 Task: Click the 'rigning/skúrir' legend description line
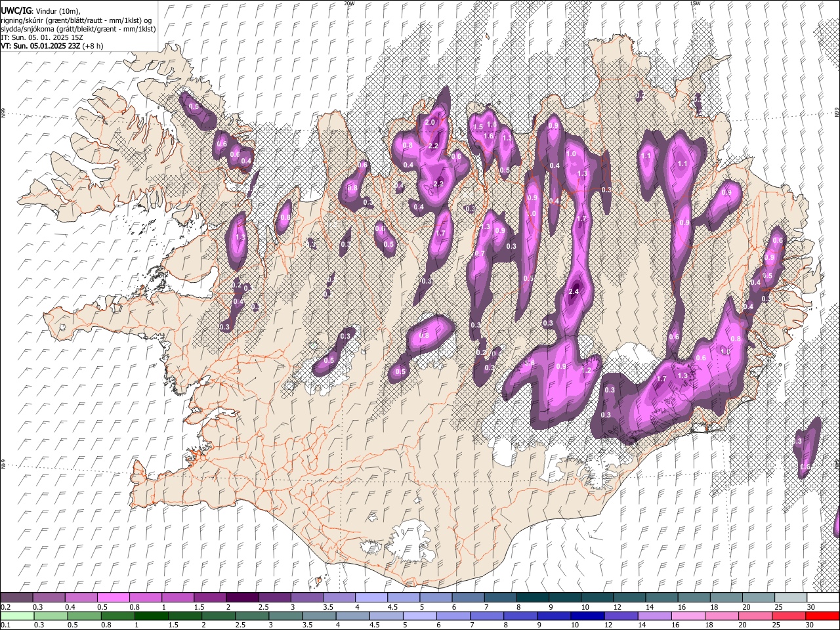pos(76,20)
